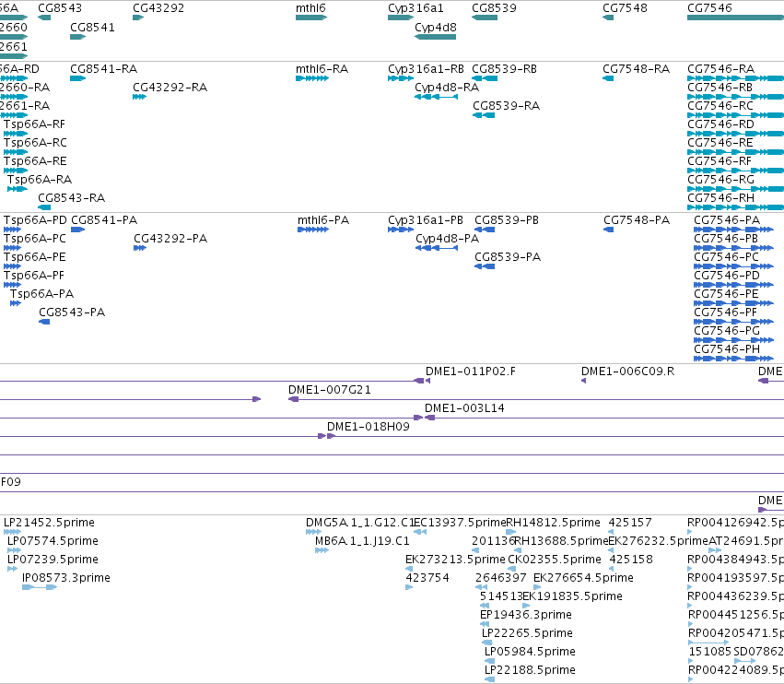Select EST RH14812.5prime

(x=553, y=523)
